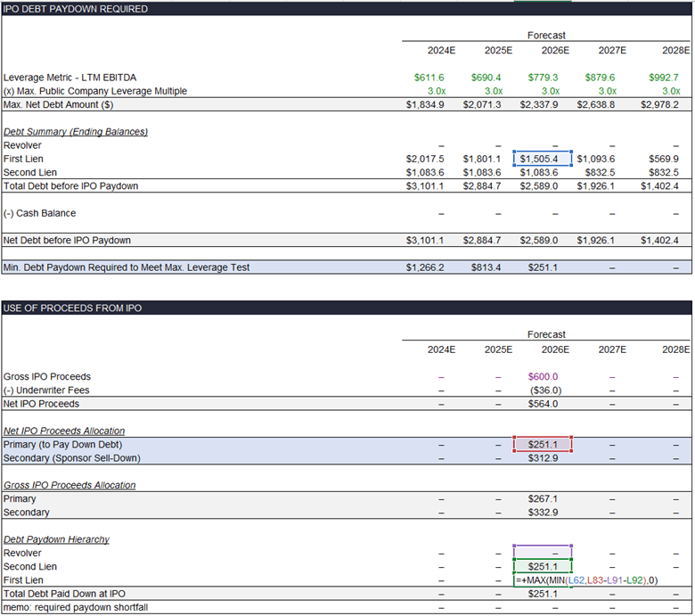Image resolution: width=695 pixels, height=616 pixels.
Task: Select the Underwriter Fees ($36.0) cell
Action: click(x=543, y=390)
